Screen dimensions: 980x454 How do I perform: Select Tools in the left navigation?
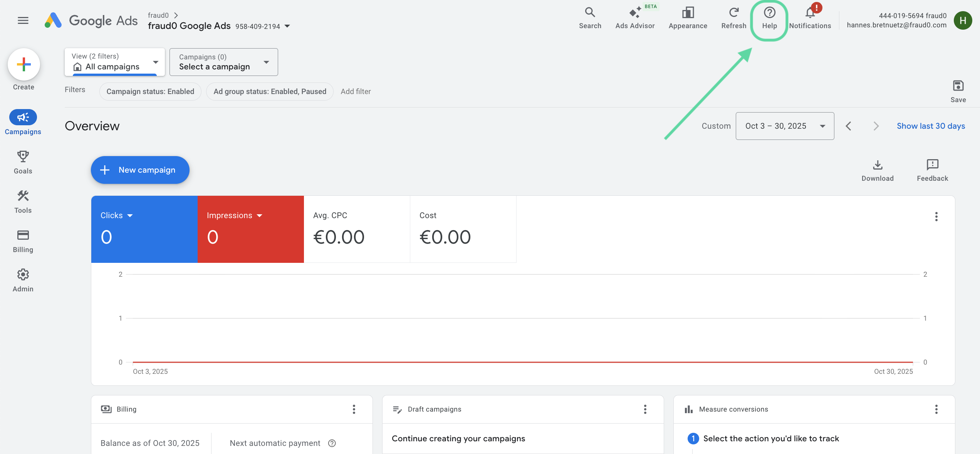click(x=23, y=201)
